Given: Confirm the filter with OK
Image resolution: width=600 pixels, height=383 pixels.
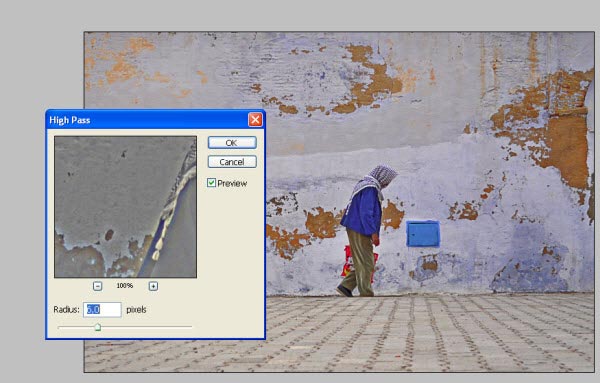Looking at the screenshot, I should click(x=232, y=143).
